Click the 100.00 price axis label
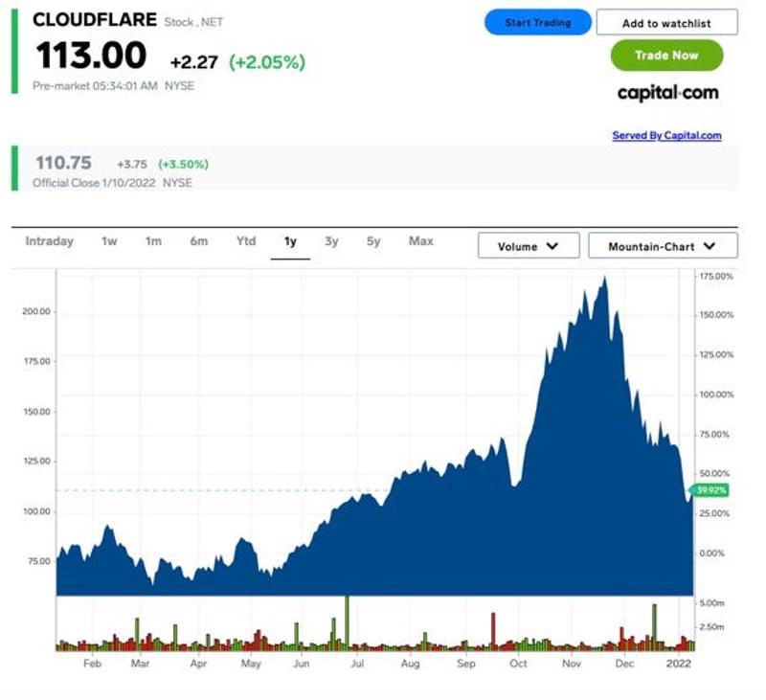 [x=36, y=511]
